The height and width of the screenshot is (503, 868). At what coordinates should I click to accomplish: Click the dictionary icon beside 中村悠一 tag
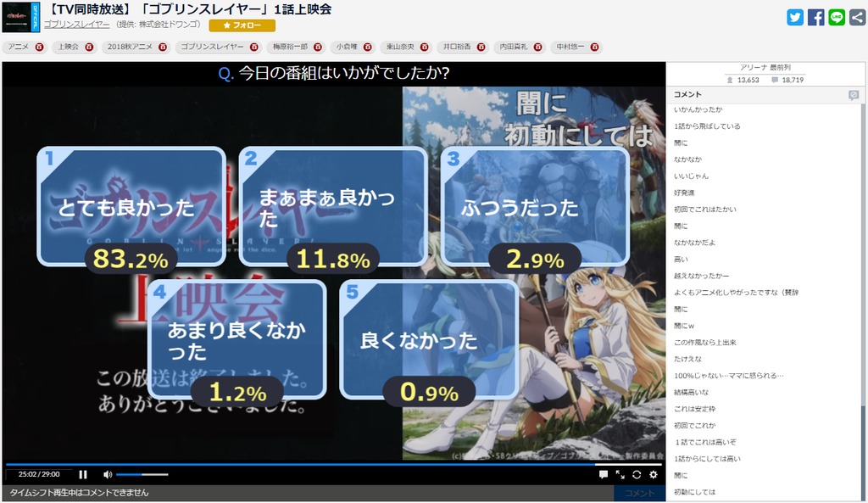tap(594, 48)
